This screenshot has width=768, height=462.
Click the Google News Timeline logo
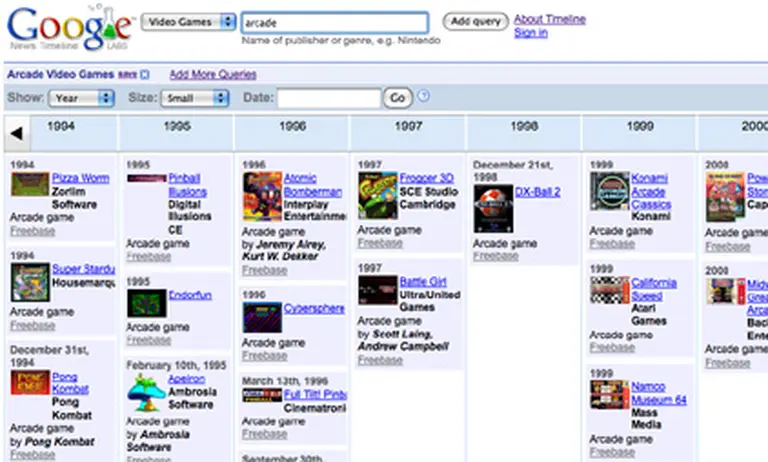tap(68, 27)
